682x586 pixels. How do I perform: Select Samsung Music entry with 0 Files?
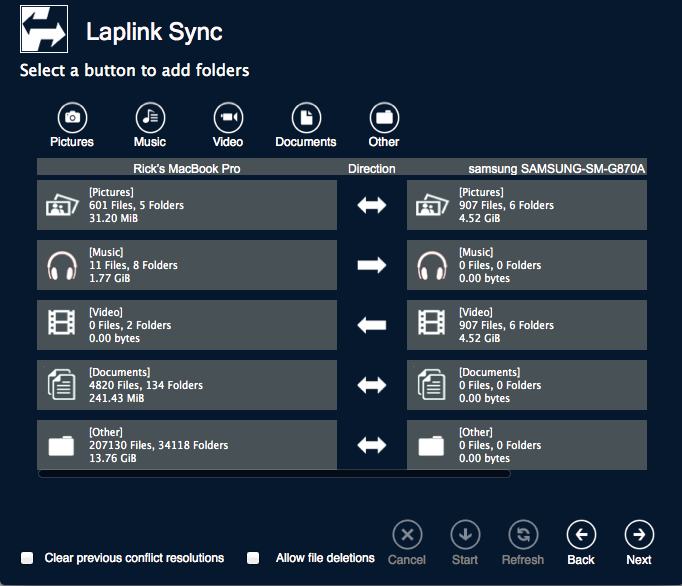(527, 265)
